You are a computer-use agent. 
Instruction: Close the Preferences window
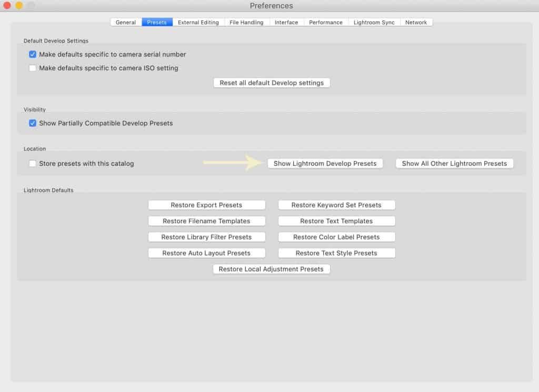tap(7, 5)
